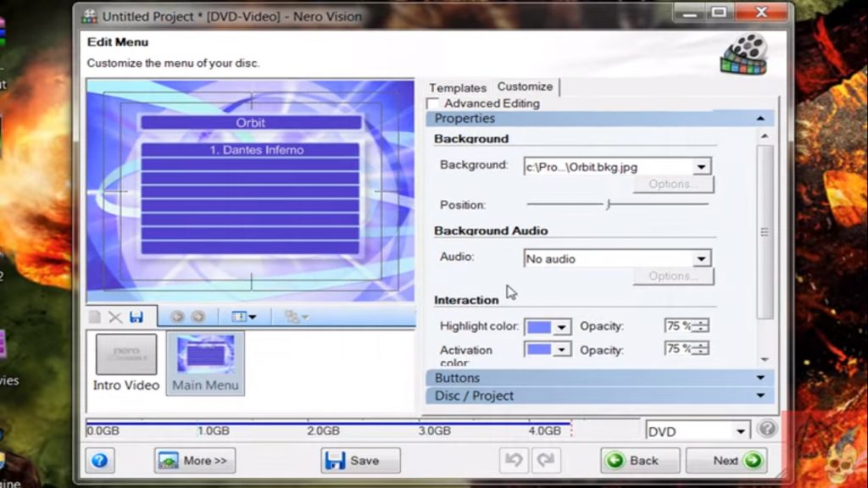Click the gray right-arrow circle in the menu toolbar

tap(198, 317)
